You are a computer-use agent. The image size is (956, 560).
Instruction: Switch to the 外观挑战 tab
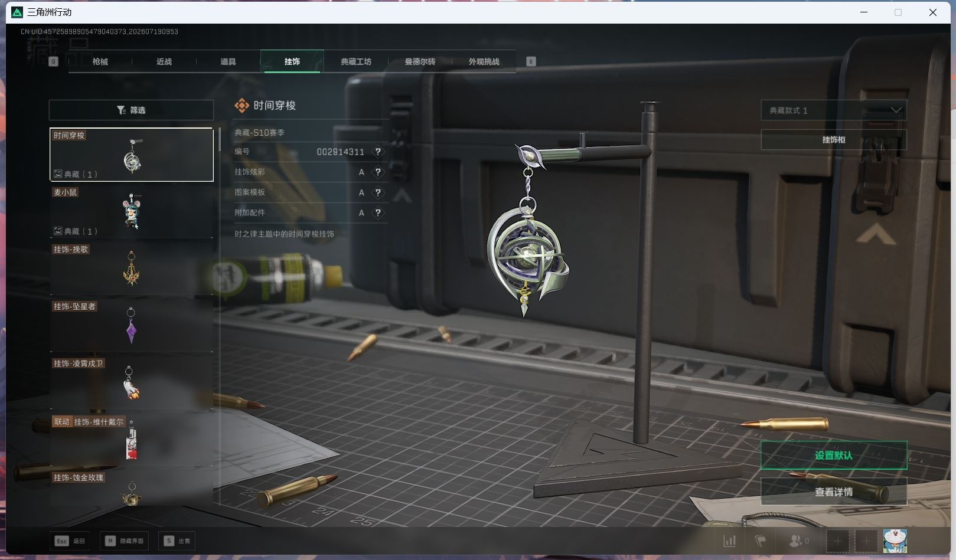[484, 61]
